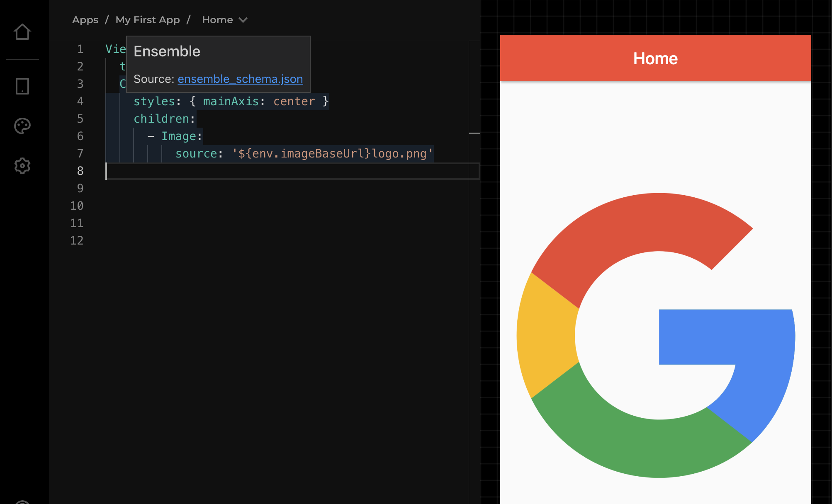Click the editor minimap scrollbar marker

pyautogui.click(x=474, y=133)
